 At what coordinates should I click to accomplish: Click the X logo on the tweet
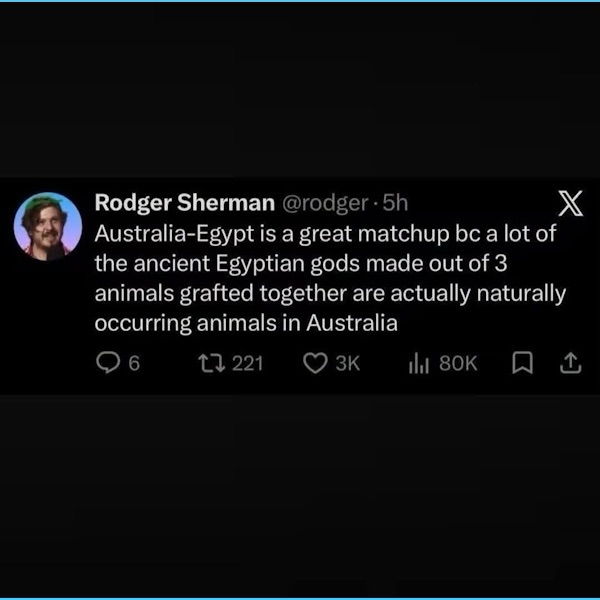(570, 203)
